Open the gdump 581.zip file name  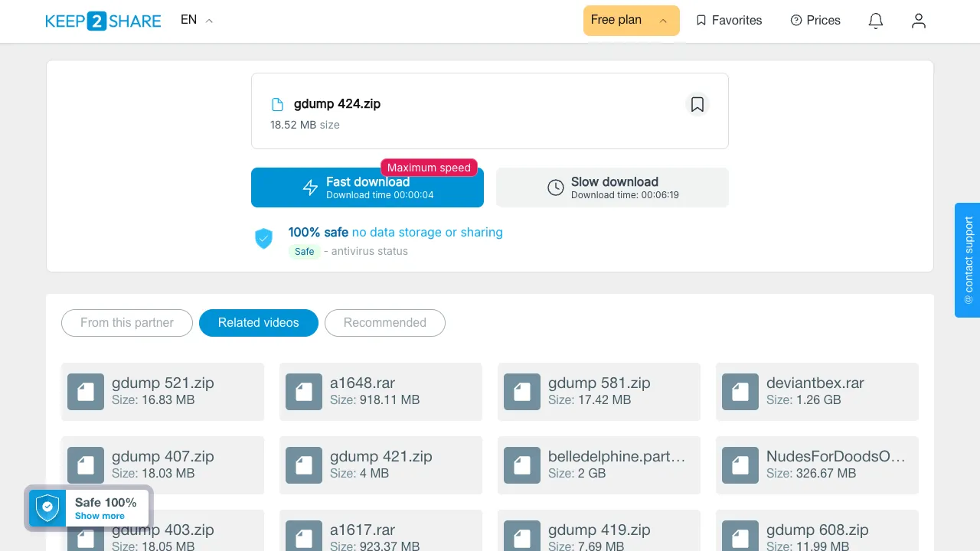[x=599, y=383]
